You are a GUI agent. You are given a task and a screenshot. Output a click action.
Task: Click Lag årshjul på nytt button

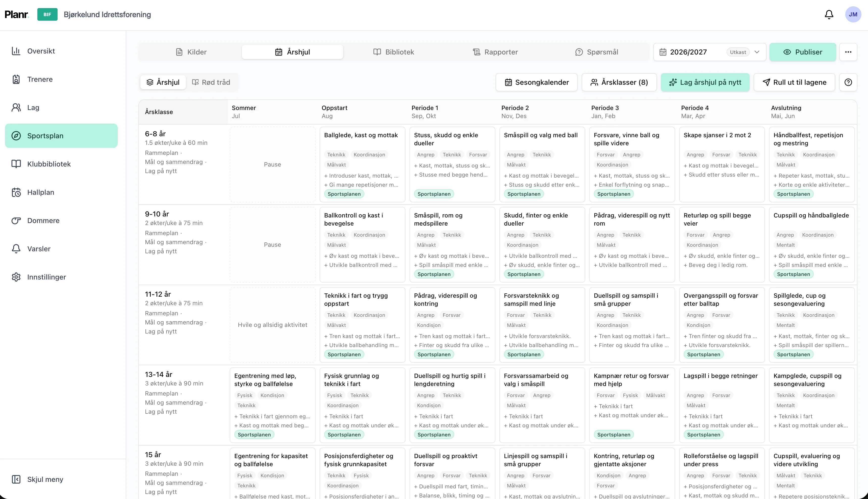click(705, 82)
